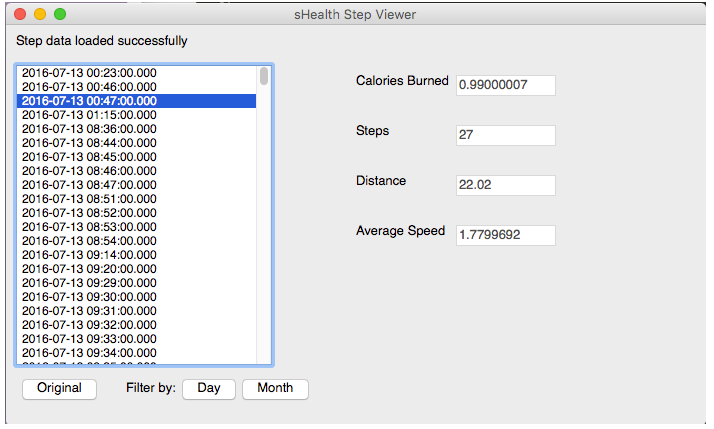Click the Steps label
Screen dimensions: 714x429
372,131
